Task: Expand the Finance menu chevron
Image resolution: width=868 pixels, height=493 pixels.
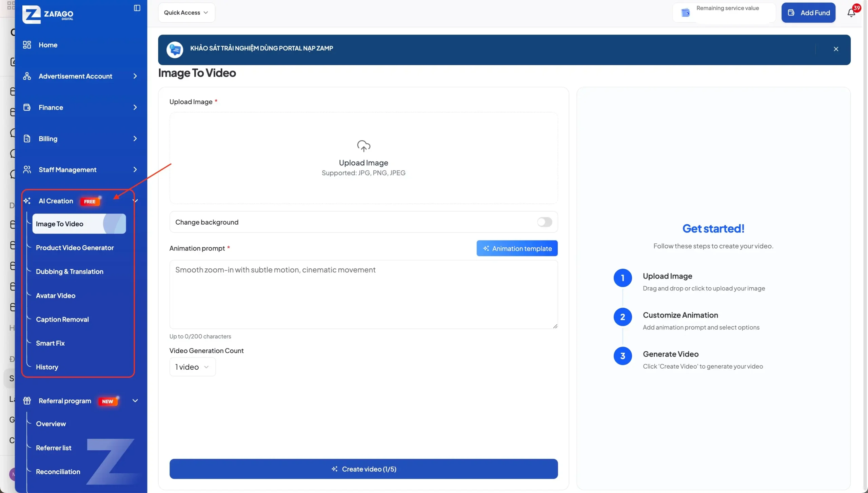Action: pos(135,107)
